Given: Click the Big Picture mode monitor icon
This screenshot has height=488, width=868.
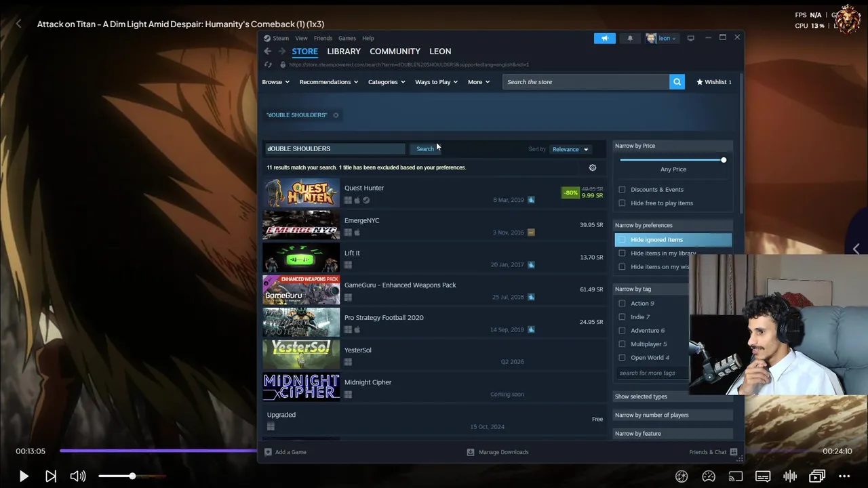Looking at the screenshot, I should pos(690,38).
